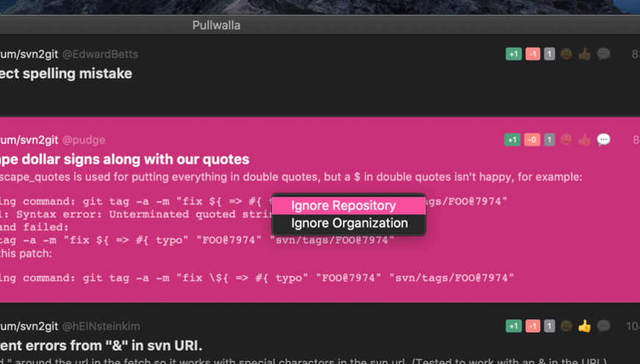Click -1 badge on EdwardBetts pull request
Image resolution: width=640 pixels, height=364 pixels.
pos(533,54)
